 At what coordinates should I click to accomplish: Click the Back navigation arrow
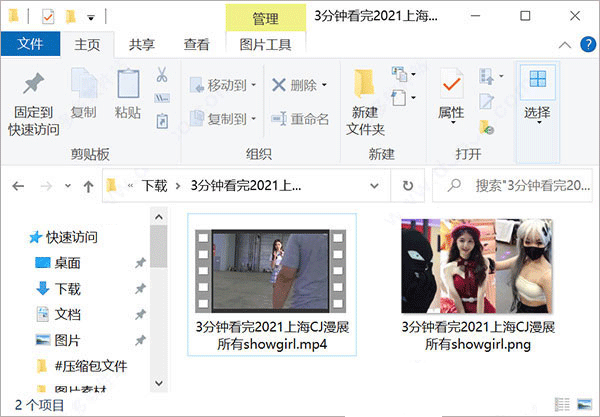[x=18, y=186]
